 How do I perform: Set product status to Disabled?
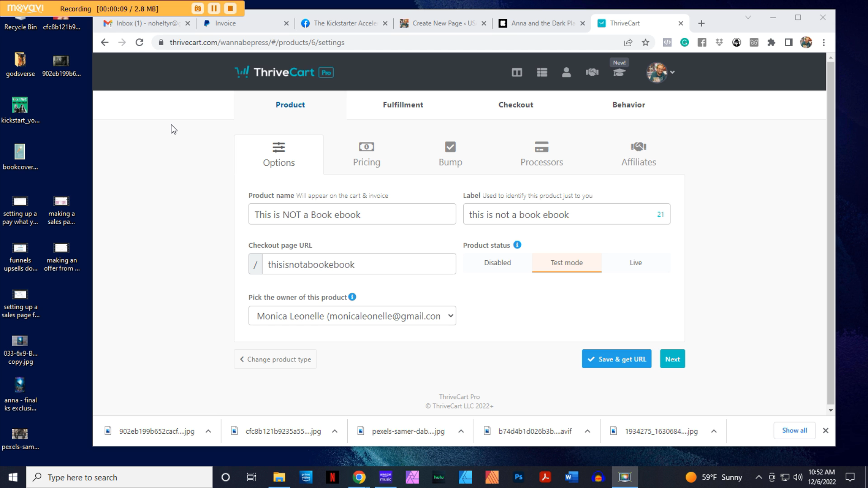[497, 263]
